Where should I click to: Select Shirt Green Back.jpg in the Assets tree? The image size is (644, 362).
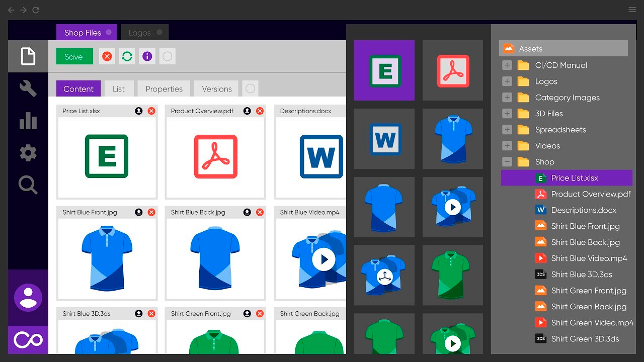[x=581, y=307]
